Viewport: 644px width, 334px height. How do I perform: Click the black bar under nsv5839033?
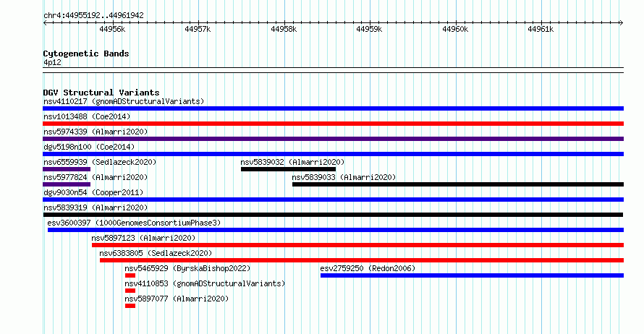point(458,184)
